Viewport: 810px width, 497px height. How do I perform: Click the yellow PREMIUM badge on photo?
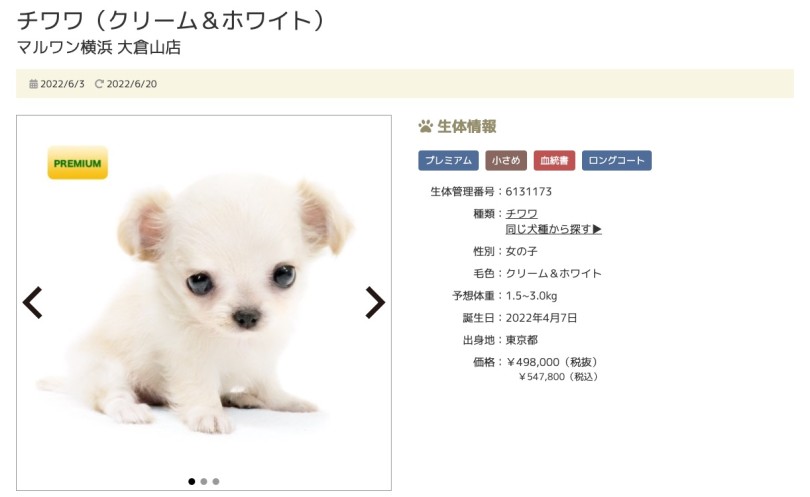[x=77, y=163]
